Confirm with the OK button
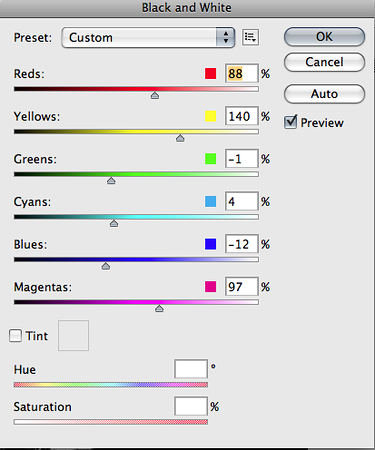The width and height of the screenshot is (375, 450). [324, 37]
